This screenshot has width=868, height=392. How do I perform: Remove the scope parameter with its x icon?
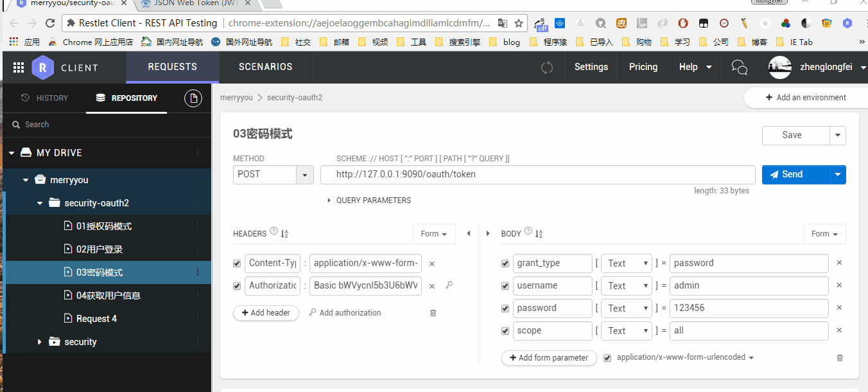839,330
